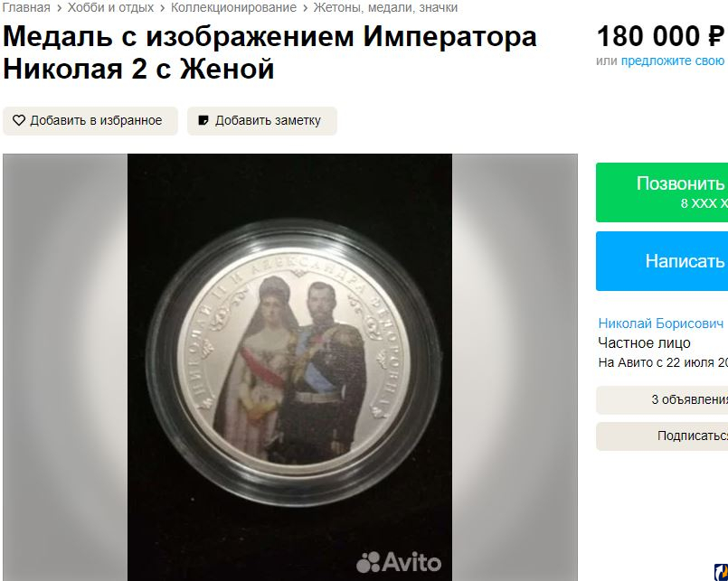
Task: Click the green Позвонить button
Action: [662, 192]
